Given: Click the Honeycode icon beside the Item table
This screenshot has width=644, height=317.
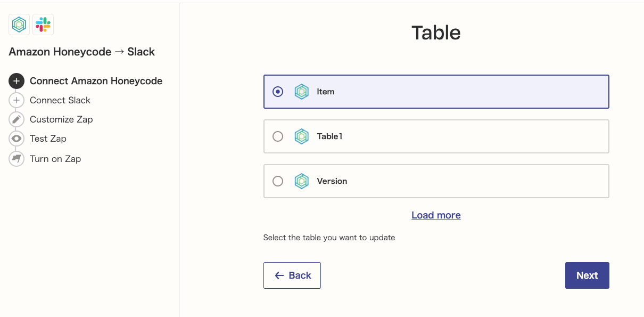Looking at the screenshot, I should [x=302, y=91].
